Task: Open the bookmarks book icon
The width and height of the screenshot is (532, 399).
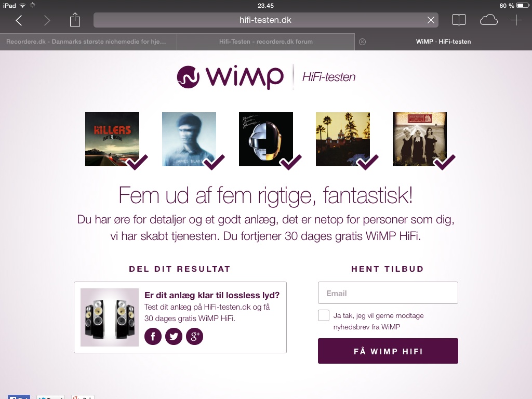Action: click(x=459, y=20)
